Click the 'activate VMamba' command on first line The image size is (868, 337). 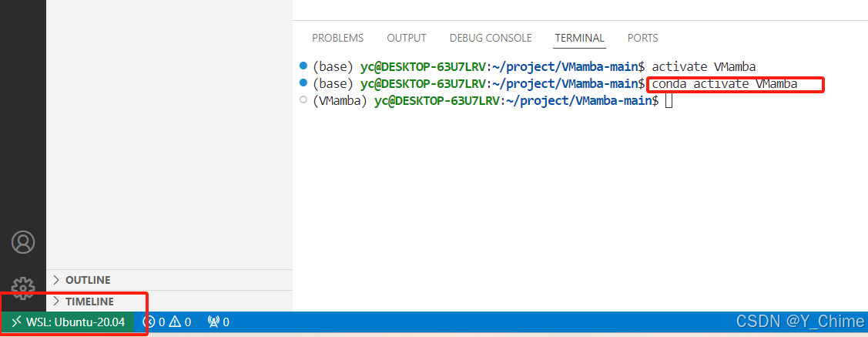coord(704,67)
